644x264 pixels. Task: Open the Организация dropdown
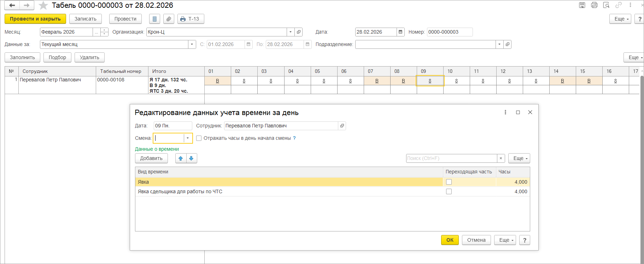coord(290,32)
